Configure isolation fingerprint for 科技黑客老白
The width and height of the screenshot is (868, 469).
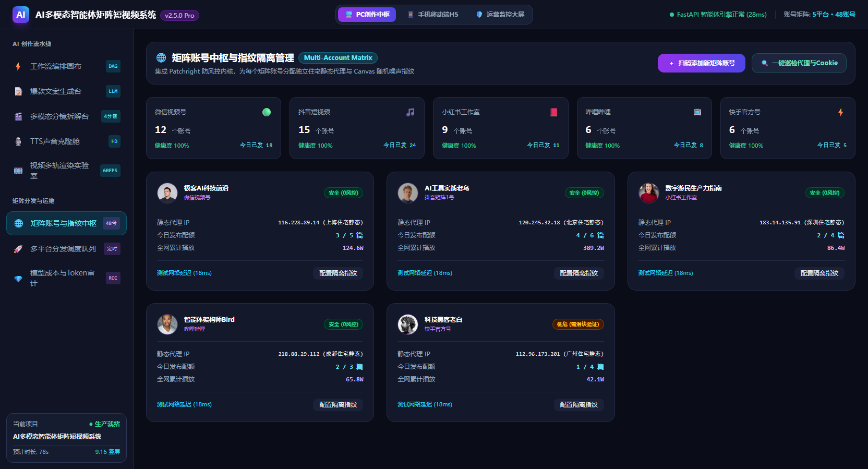[579, 405]
